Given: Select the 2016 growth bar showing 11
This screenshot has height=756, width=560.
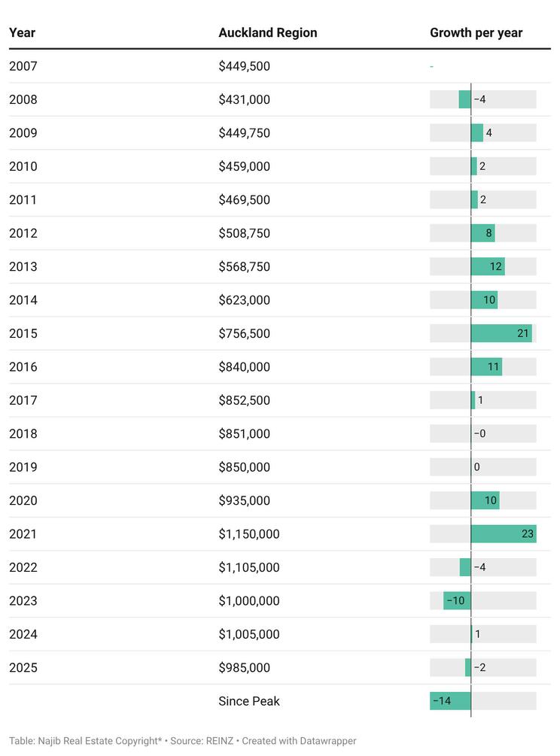Looking at the screenshot, I should [x=486, y=367].
